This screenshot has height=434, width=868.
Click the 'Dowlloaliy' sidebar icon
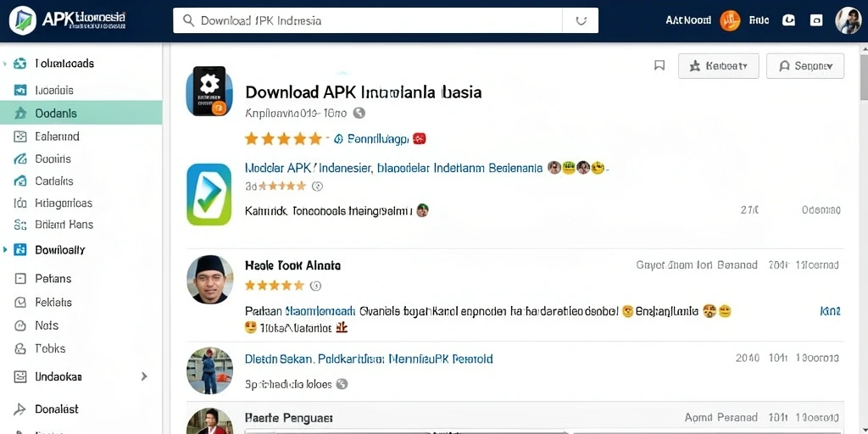pyautogui.click(x=20, y=250)
